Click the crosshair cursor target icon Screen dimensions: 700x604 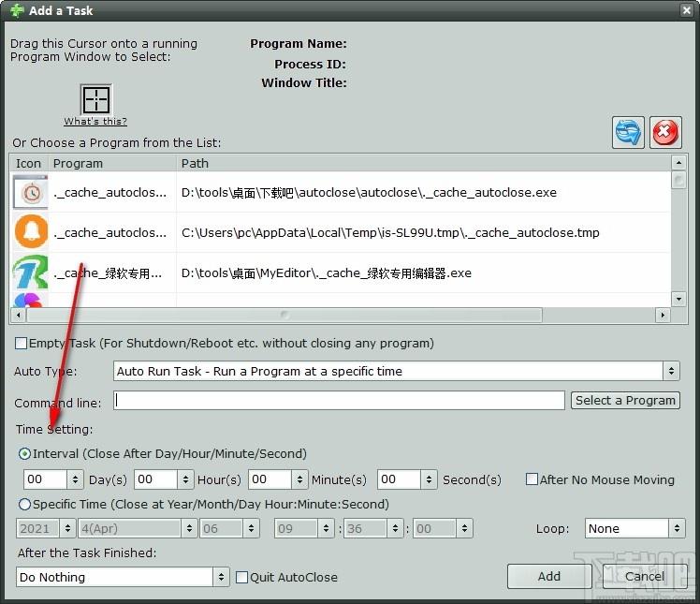pyautogui.click(x=96, y=99)
